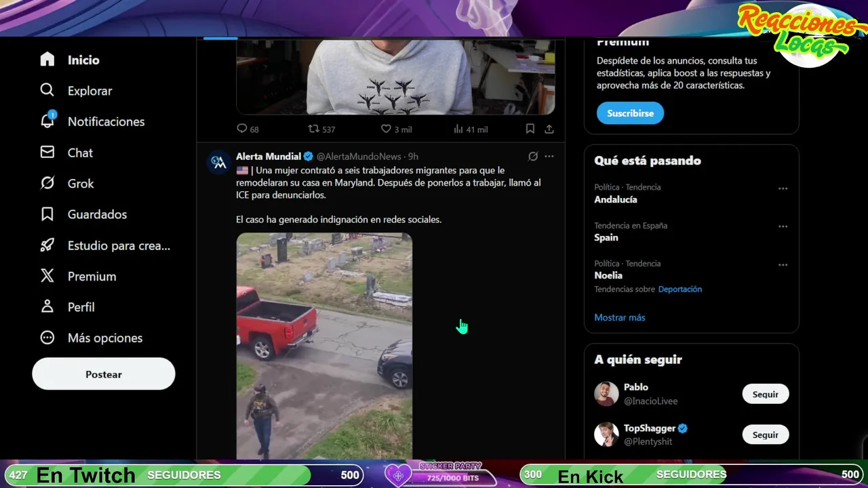Expand trends with Mostrar más
Screen dimensions: 868x488
click(620, 317)
